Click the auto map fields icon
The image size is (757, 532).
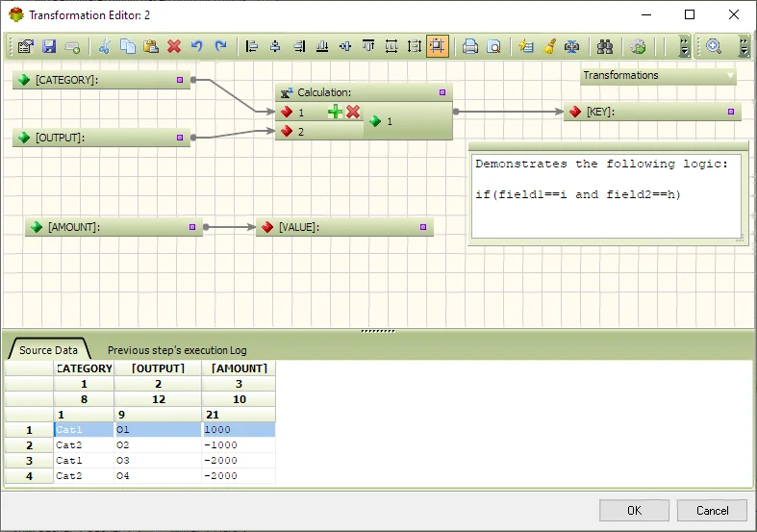coord(572,46)
